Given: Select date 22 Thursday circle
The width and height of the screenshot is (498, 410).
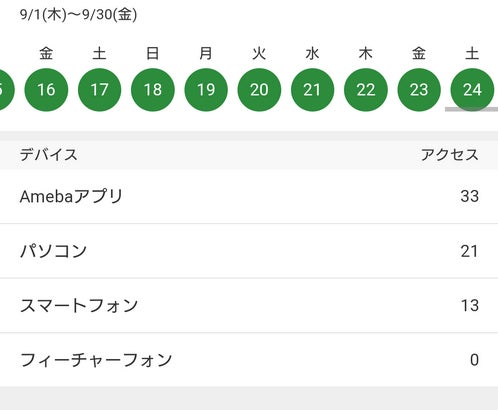Looking at the screenshot, I should [366, 90].
